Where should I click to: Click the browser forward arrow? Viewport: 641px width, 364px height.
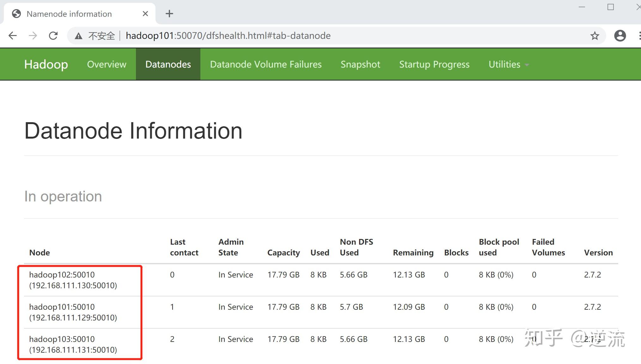[33, 36]
